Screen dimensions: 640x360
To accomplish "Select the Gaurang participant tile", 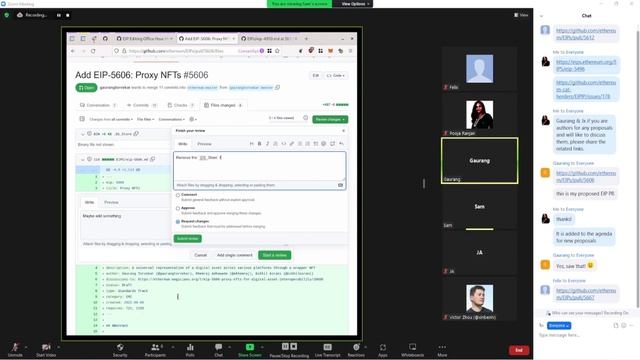I will pyautogui.click(x=480, y=160).
